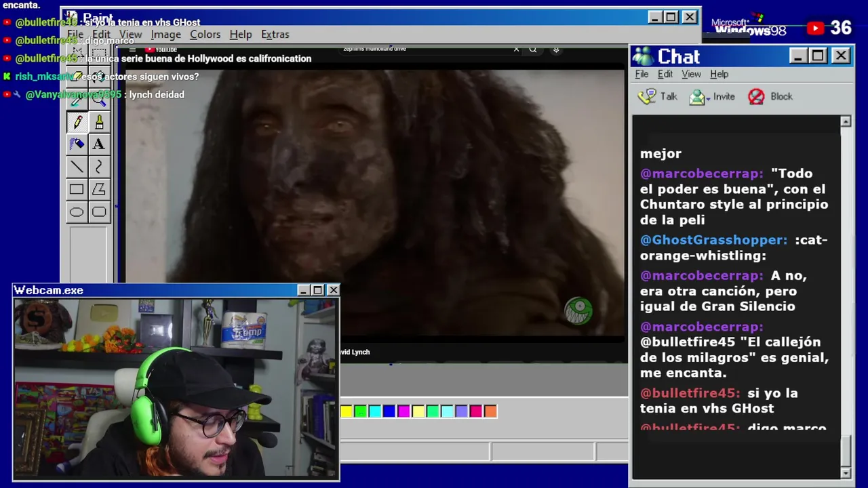
Task: Click the Chat scrollbar thumb
Action: 846,451
